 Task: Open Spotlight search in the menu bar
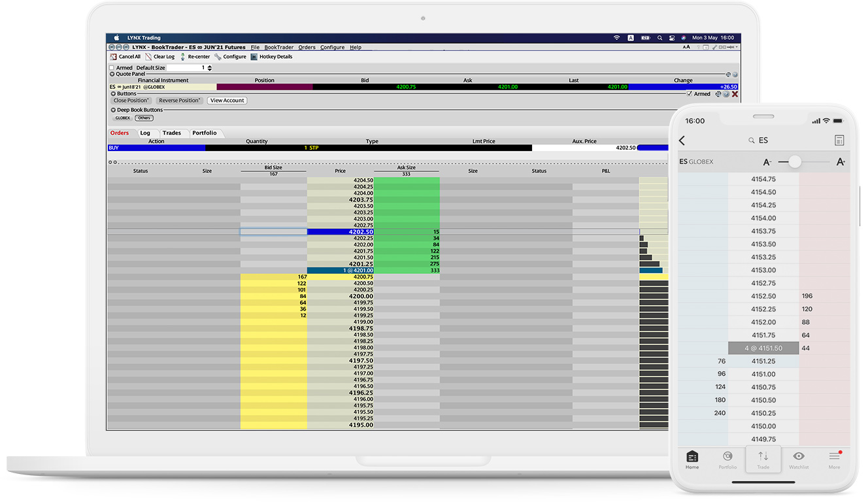660,38
